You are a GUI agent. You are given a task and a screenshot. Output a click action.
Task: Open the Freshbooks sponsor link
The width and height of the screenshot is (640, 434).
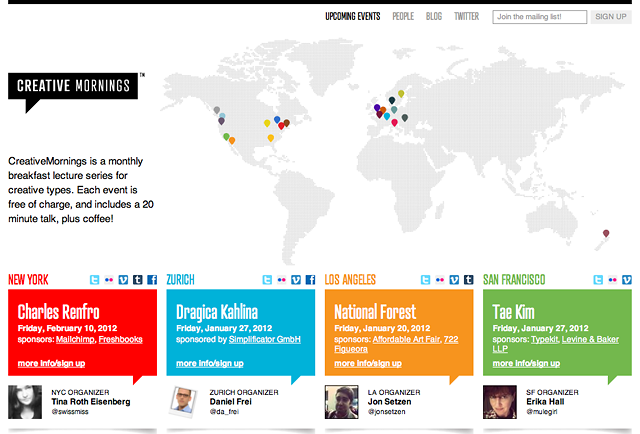tap(120, 339)
